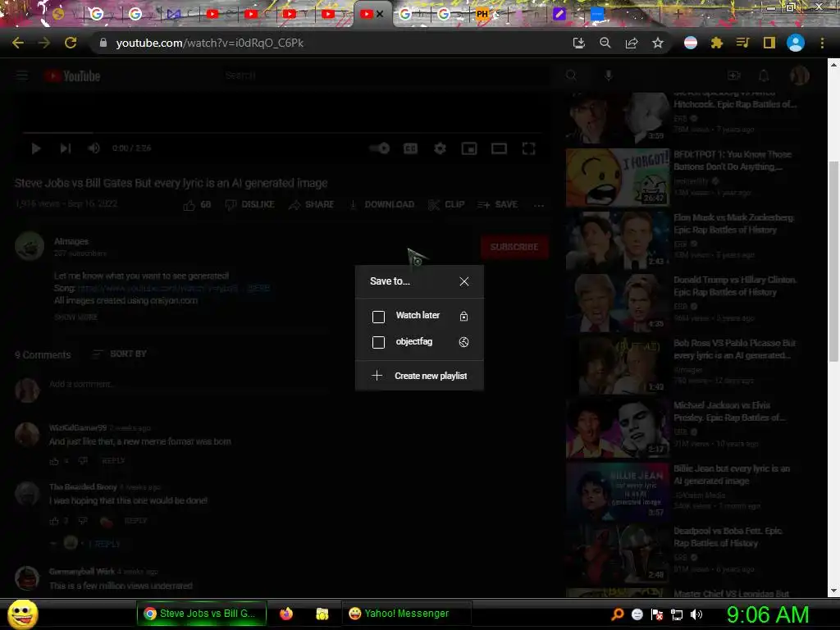Open the Chrome profile avatar

tap(796, 43)
